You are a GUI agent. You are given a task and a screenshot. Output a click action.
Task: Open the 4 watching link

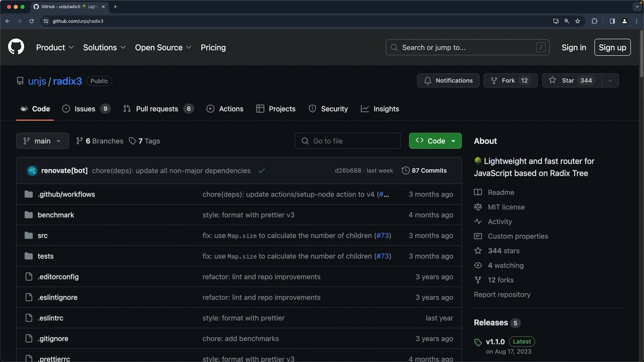499,265
